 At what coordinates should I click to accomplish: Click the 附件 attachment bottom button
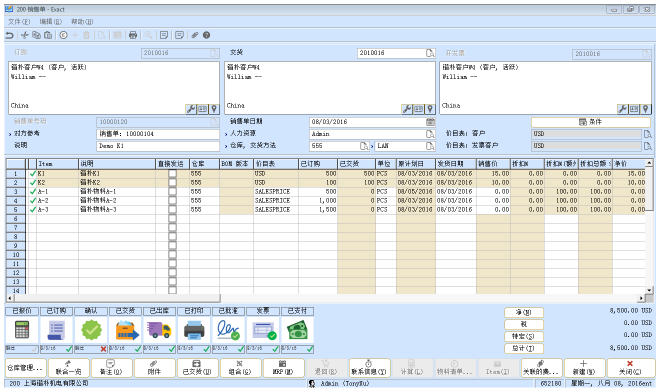click(154, 368)
